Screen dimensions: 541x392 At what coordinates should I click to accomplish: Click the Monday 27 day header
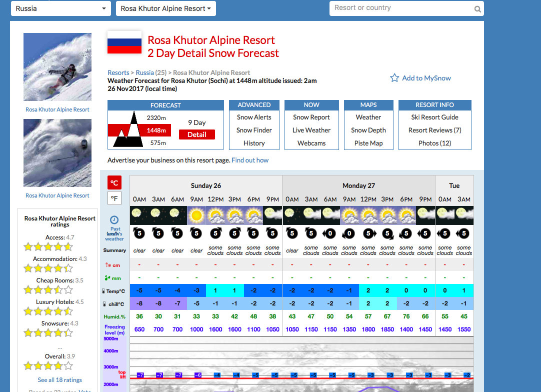(359, 185)
